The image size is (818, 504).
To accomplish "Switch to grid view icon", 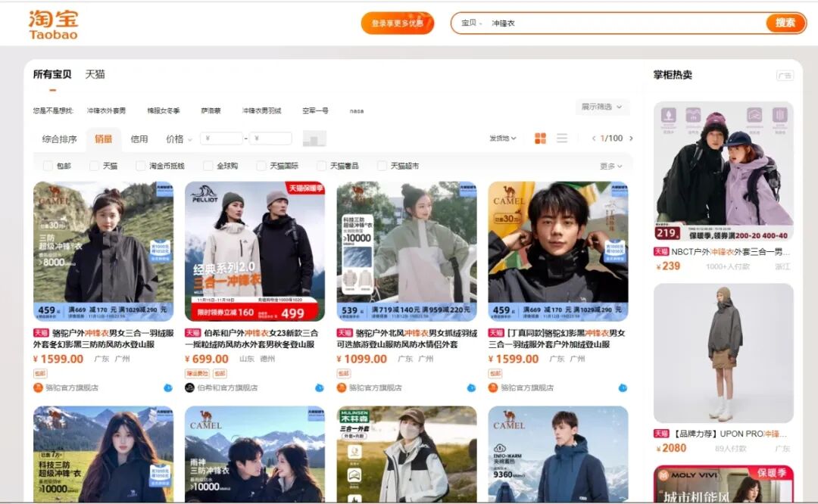I will [x=541, y=138].
